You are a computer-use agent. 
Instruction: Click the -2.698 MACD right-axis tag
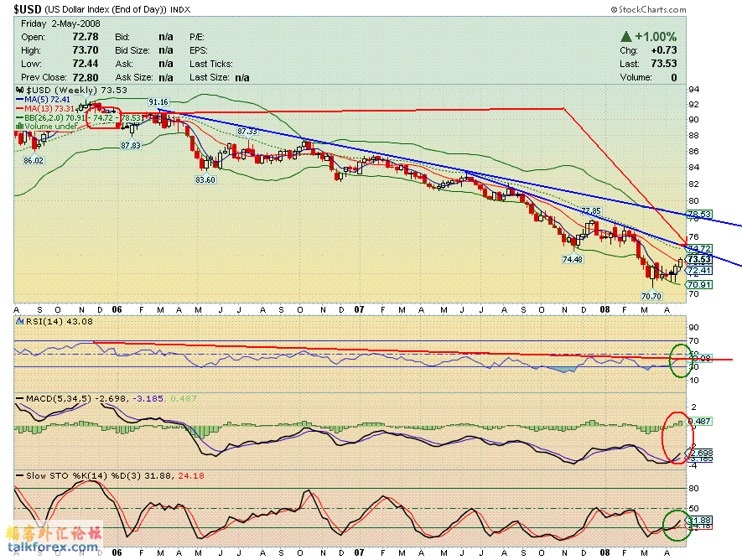click(700, 453)
